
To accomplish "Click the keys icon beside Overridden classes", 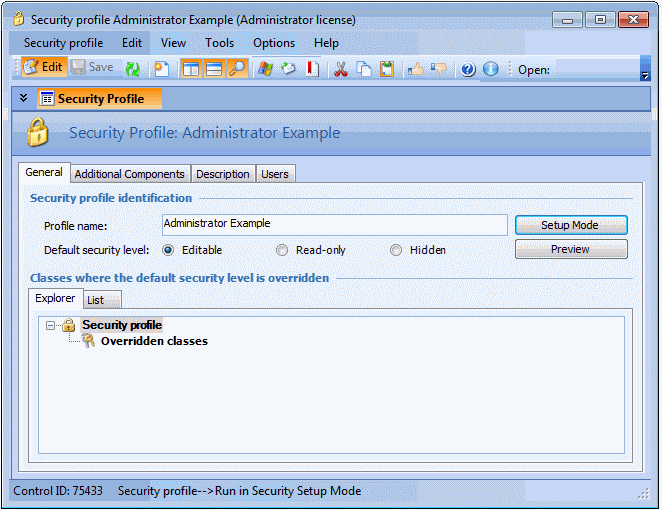I will [88, 340].
